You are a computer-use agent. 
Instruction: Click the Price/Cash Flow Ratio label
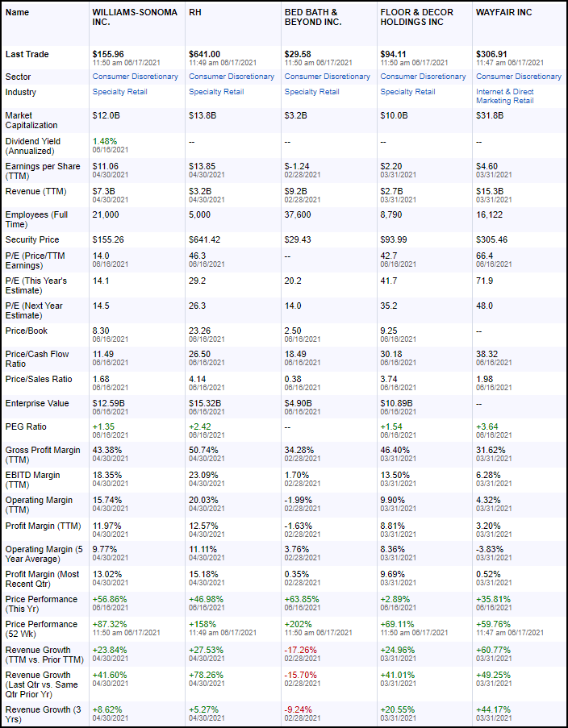point(37,359)
